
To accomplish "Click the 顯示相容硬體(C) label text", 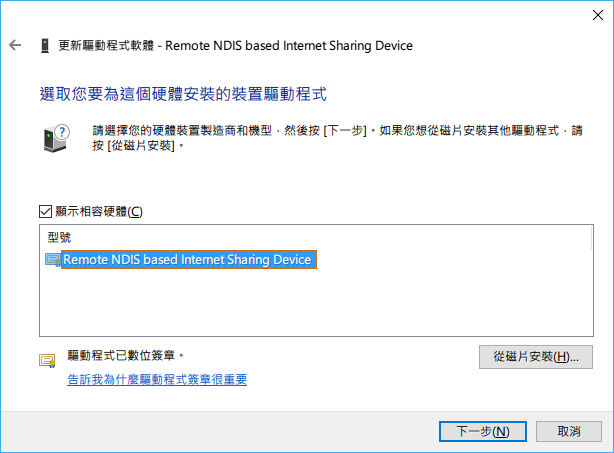I will tap(99, 211).
